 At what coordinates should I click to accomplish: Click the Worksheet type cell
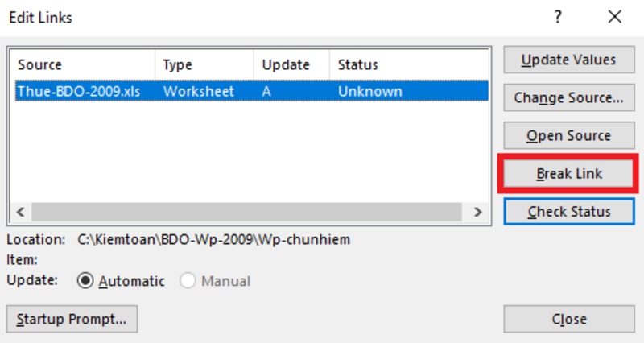pyautogui.click(x=198, y=91)
